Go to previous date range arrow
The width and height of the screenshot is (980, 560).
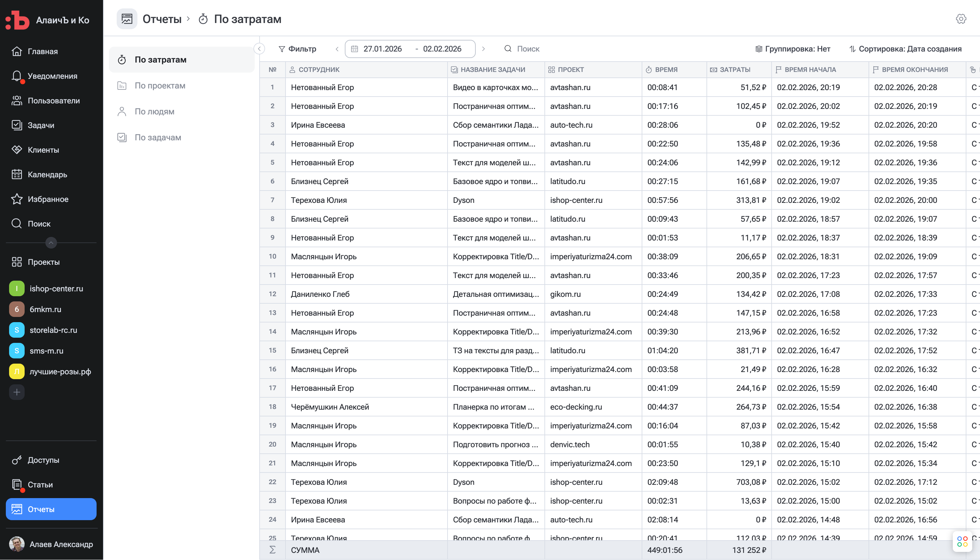pos(337,49)
